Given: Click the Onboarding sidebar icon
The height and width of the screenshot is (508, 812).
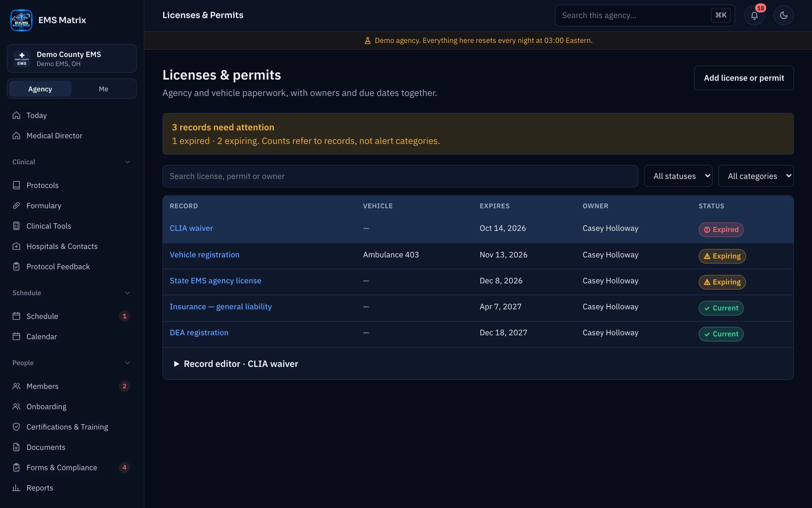Looking at the screenshot, I should click(16, 406).
